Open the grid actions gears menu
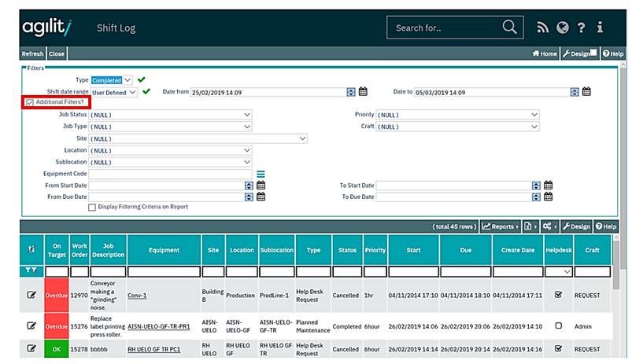 pyautogui.click(x=548, y=226)
